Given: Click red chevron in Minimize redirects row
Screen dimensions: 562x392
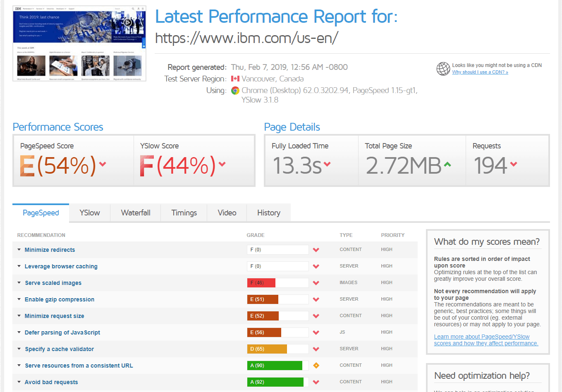Looking at the screenshot, I should click(316, 250).
